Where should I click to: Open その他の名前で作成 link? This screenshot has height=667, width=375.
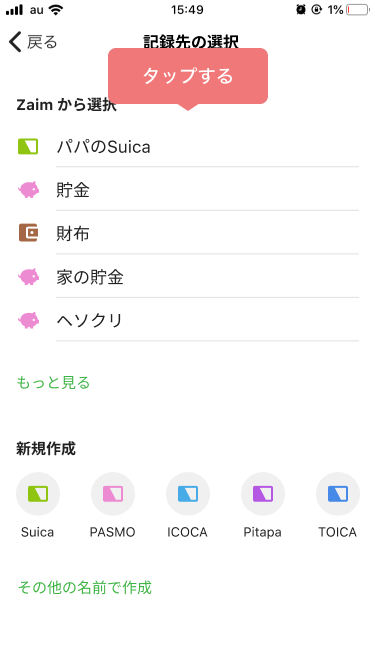[x=84, y=587]
